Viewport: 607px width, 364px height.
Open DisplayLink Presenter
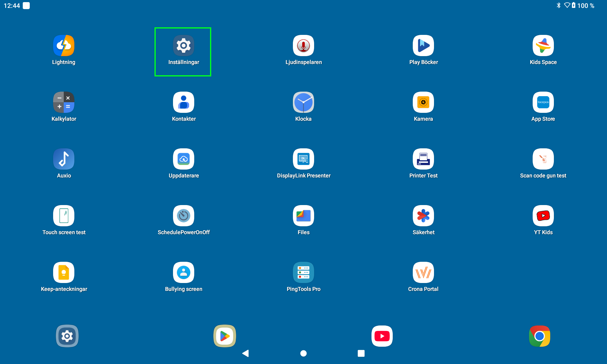pos(303,159)
